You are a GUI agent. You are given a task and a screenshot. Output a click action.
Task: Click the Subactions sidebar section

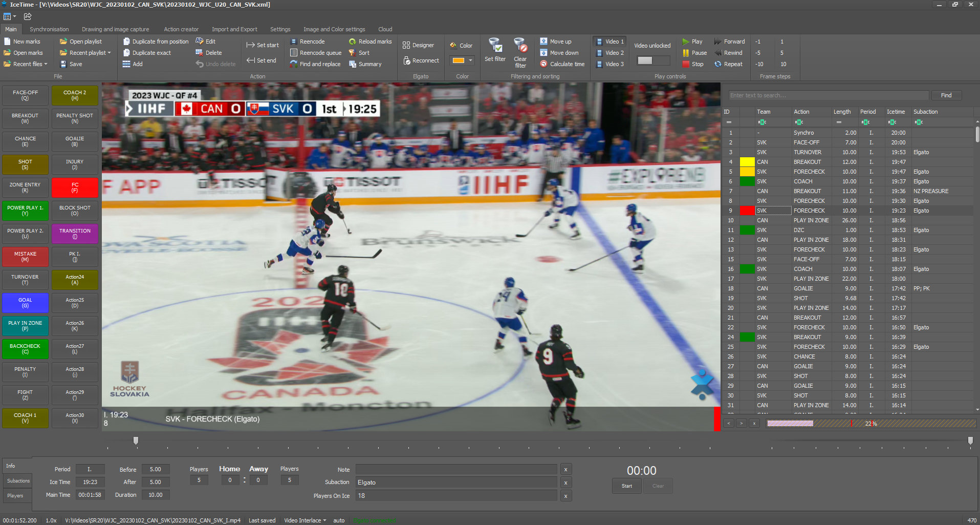coord(17,480)
